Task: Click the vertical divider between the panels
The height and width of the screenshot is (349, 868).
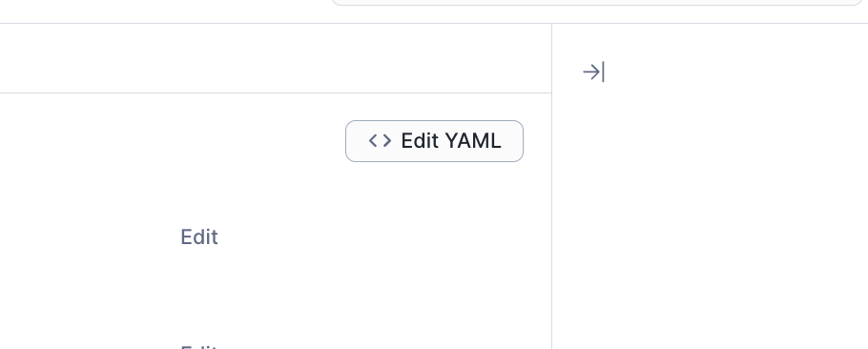Action: click(552, 186)
